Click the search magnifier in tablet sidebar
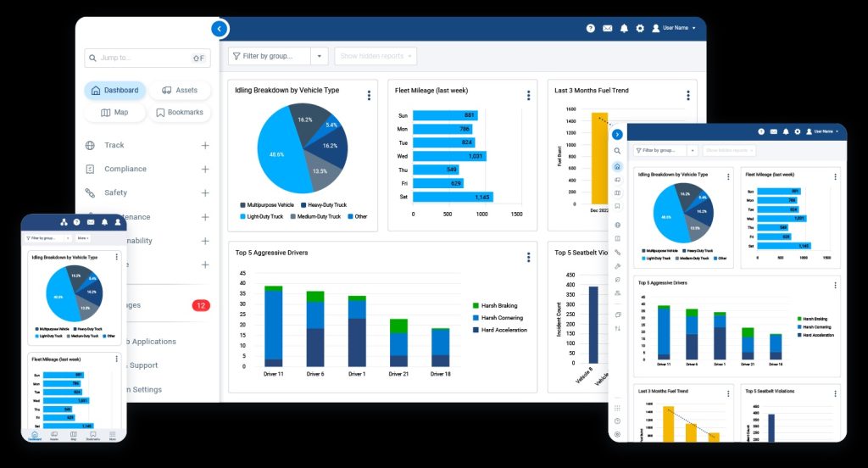Viewport: 868px width, 468px height. click(617, 151)
